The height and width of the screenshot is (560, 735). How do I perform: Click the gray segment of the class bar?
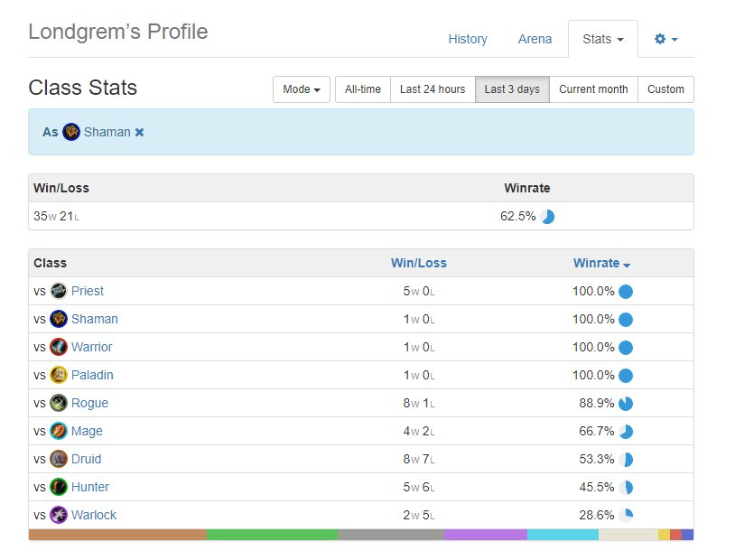(391, 535)
